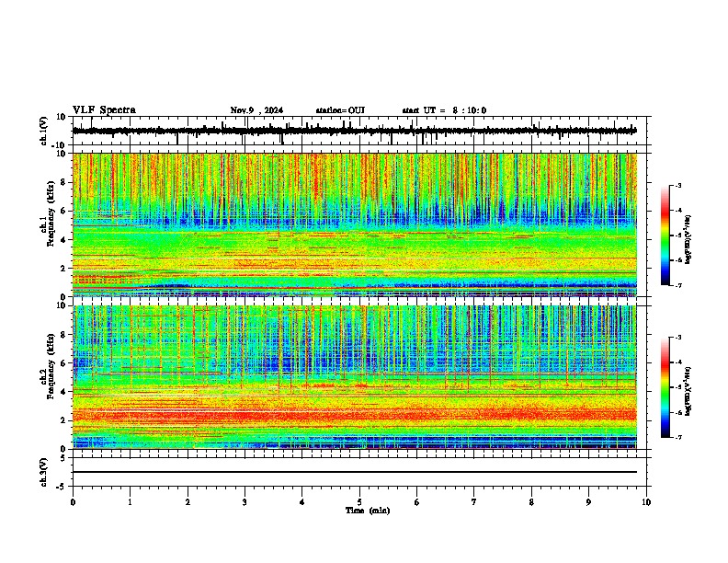
Task: Click the ch.1 color bar log(PSD) label
Action: [688, 240]
